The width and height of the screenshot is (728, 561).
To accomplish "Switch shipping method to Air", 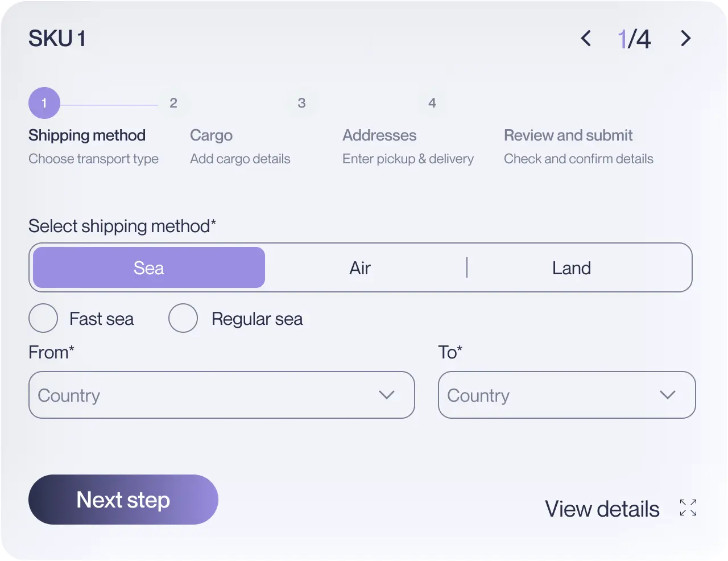I will pyautogui.click(x=360, y=267).
